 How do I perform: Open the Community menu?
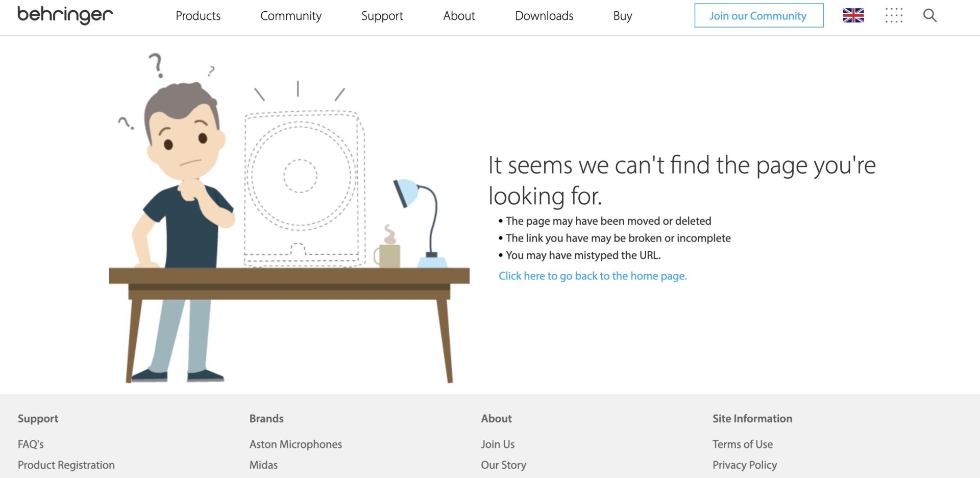coord(290,16)
